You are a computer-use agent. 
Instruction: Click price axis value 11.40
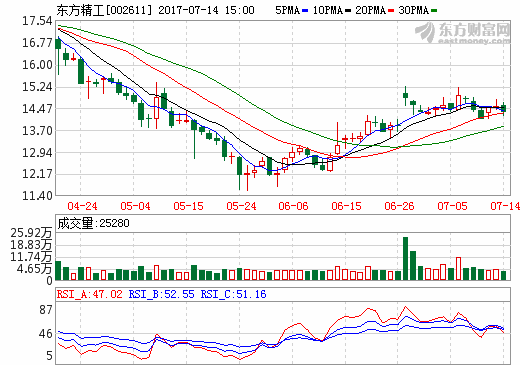point(37,196)
